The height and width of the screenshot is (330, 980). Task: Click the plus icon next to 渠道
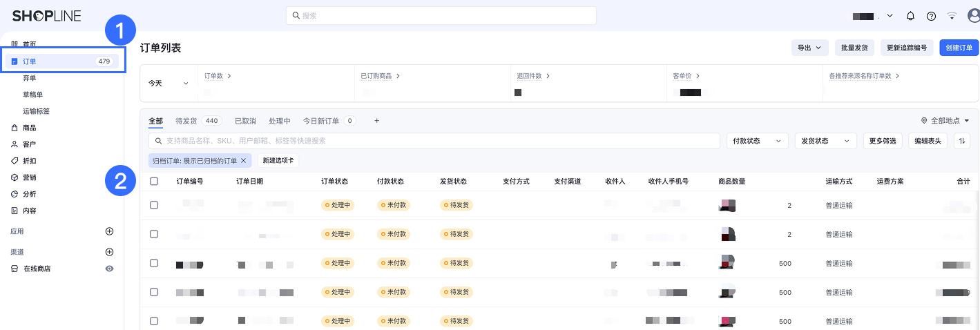(109, 252)
